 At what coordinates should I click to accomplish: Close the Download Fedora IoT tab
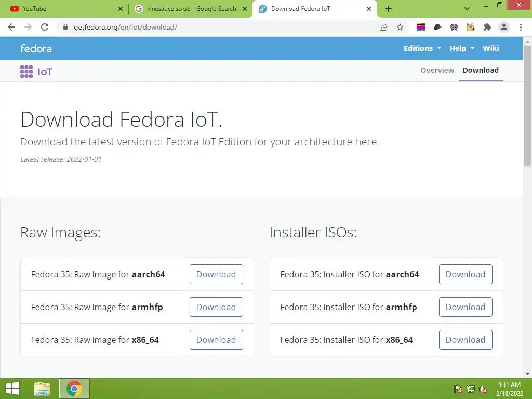(x=369, y=9)
